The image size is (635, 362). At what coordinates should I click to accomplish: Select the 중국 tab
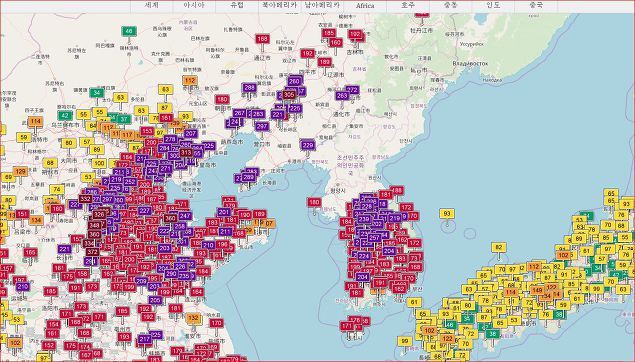536,5
